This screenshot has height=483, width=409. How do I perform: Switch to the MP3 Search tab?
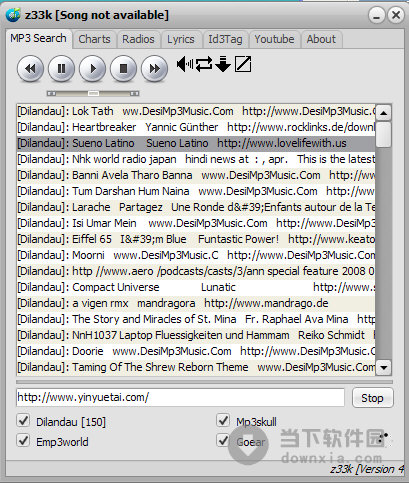pos(38,38)
